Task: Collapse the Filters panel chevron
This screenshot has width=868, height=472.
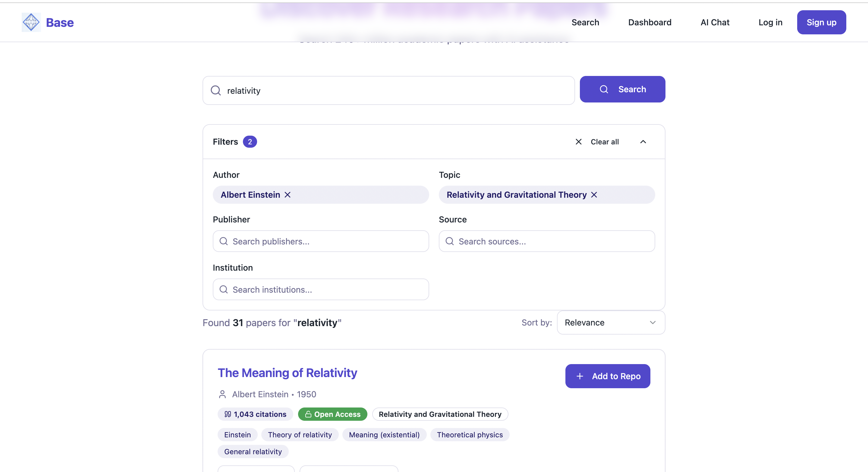Action: click(643, 142)
